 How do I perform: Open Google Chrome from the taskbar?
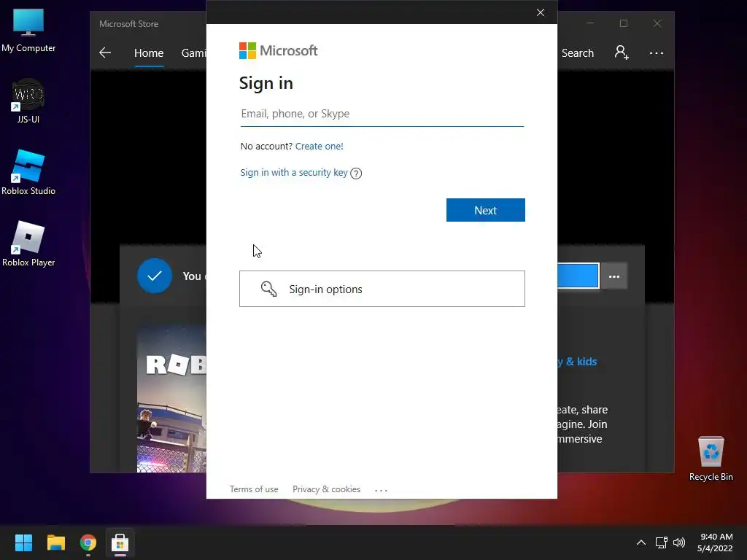coord(88,542)
